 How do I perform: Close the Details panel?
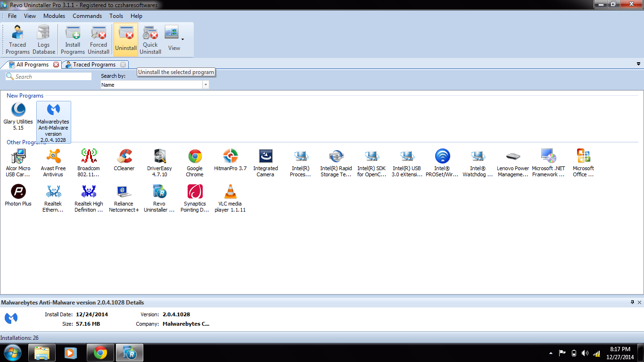pyautogui.click(x=639, y=302)
